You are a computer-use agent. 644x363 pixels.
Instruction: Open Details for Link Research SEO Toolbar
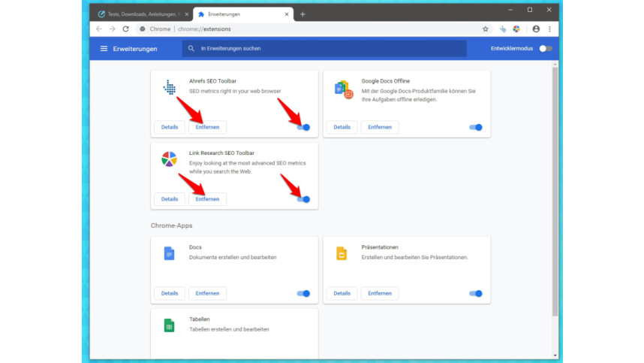pos(170,199)
